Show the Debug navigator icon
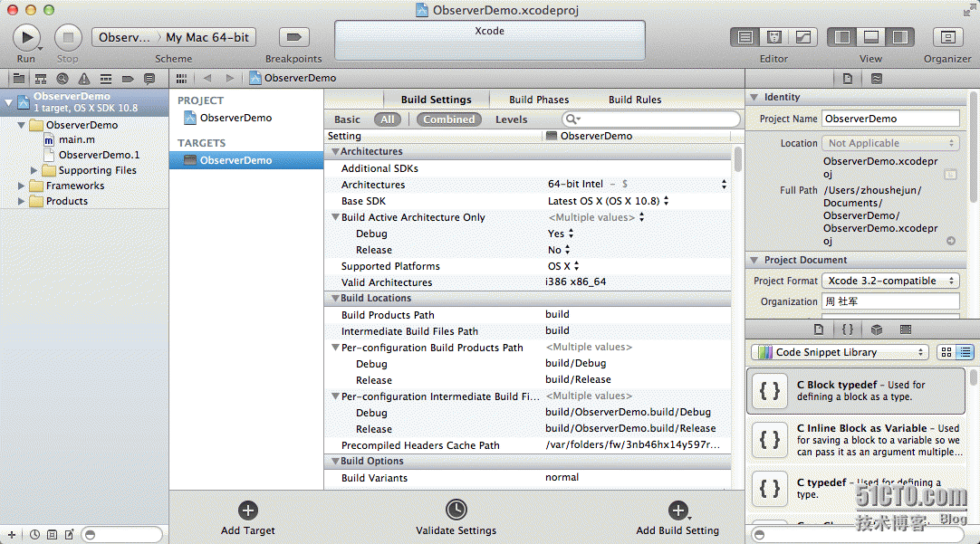 pos(106,79)
